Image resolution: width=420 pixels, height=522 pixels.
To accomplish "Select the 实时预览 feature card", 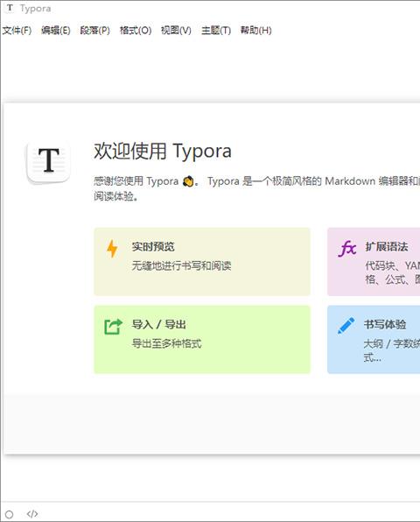I will pos(202,262).
